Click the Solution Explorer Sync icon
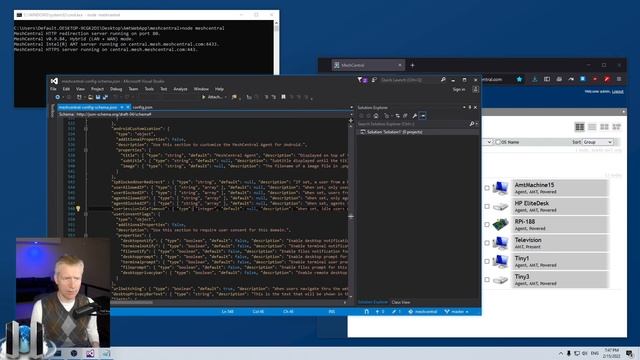The width and height of the screenshot is (640, 360). point(398,116)
